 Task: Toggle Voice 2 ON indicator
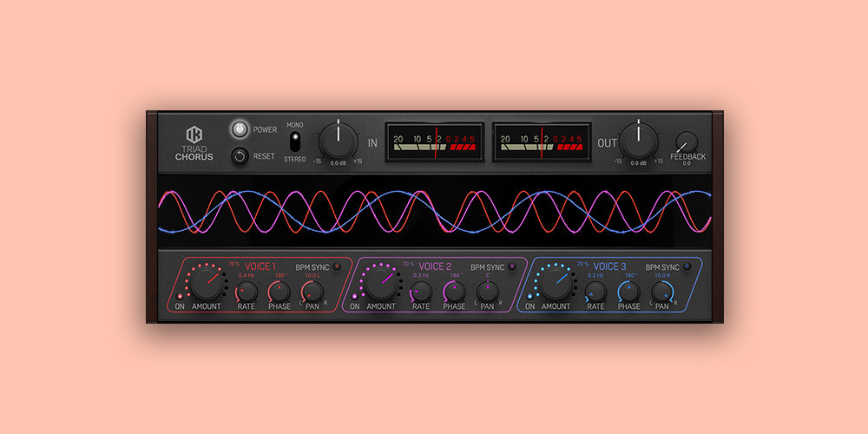(354, 295)
